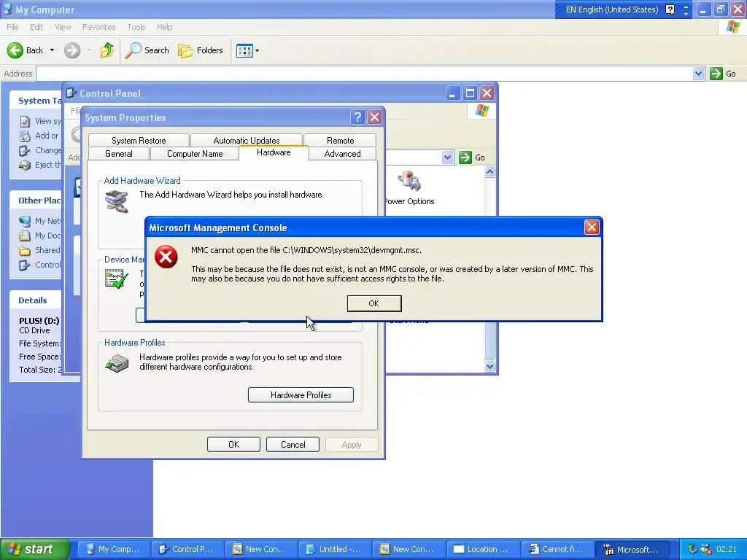Image resolution: width=747 pixels, height=560 pixels.
Task: Open the View menu in My Computer
Action: (x=63, y=27)
